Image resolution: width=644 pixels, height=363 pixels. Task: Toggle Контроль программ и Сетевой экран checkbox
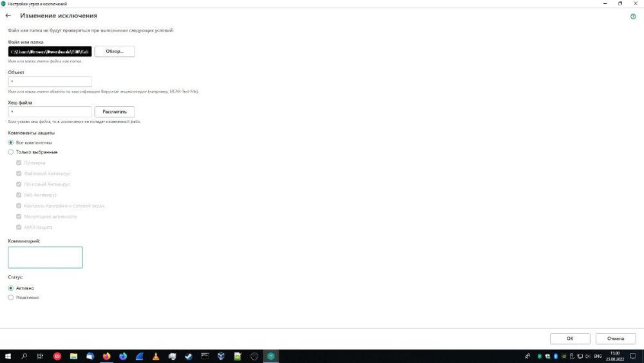(19, 206)
